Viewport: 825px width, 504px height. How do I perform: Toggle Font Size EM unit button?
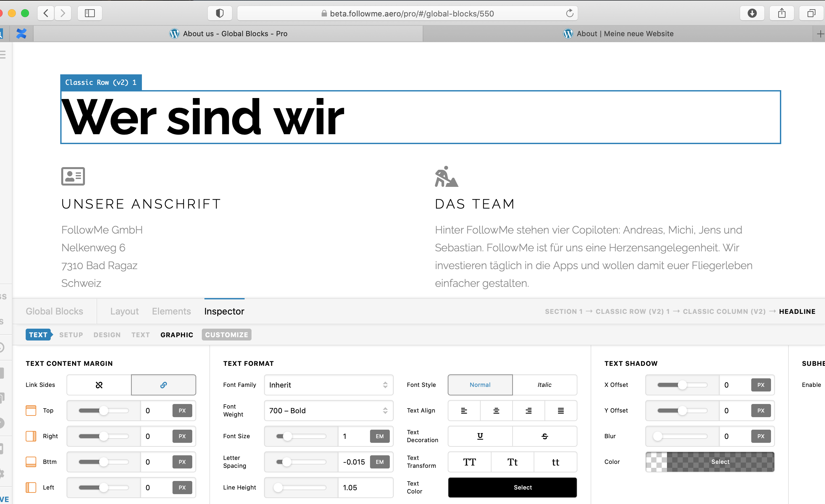(379, 436)
